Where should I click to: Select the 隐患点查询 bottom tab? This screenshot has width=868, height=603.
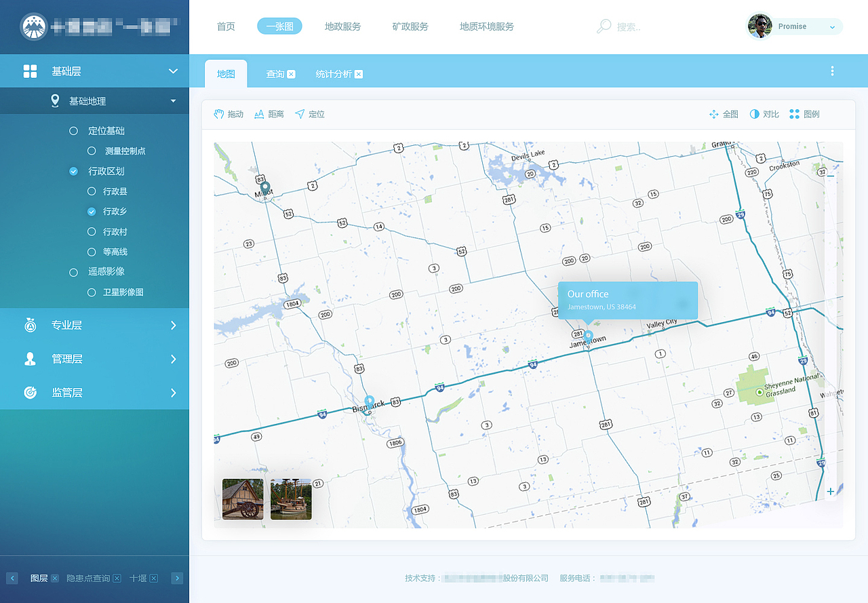pyautogui.click(x=88, y=579)
